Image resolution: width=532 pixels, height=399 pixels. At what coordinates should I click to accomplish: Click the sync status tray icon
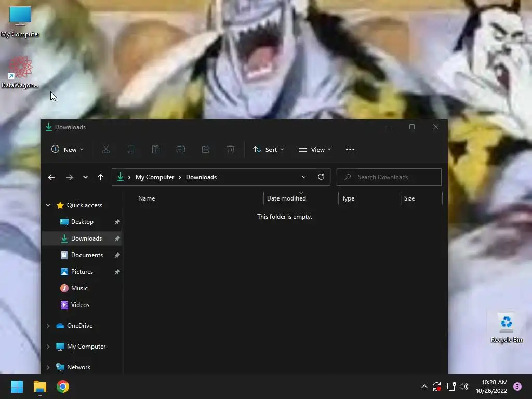point(436,387)
